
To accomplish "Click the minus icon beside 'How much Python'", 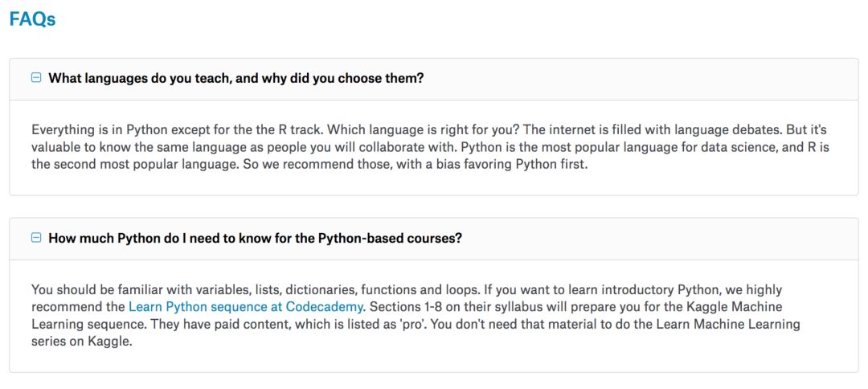I will pos(36,238).
